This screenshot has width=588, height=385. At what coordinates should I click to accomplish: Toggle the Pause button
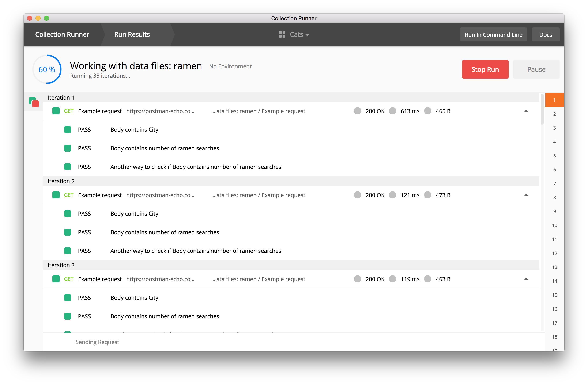(536, 69)
